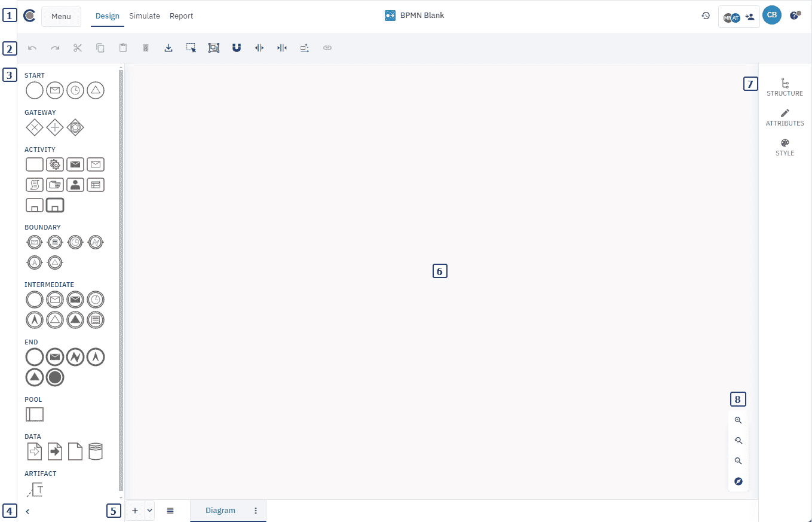Click the link chain icon in toolbar
The width and height of the screenshot is (812, 522).
point(327,48)
